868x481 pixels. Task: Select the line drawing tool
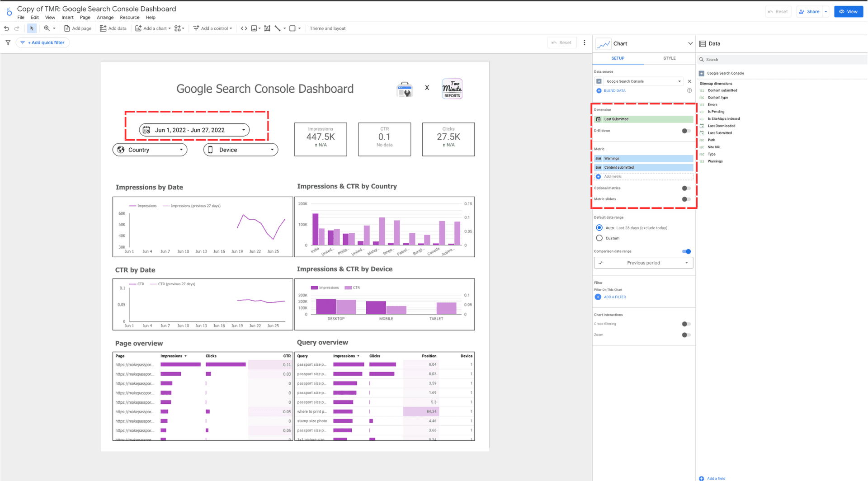(x=278, y=28)
